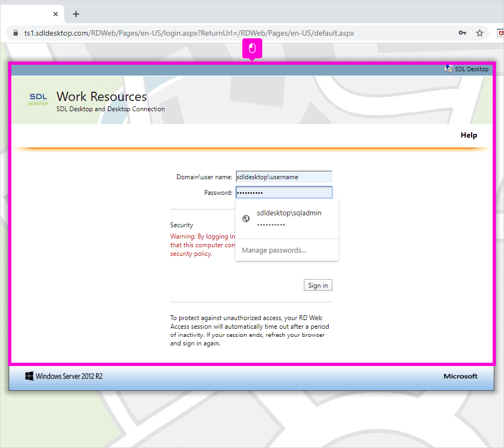Click the Sign in button

318,286
